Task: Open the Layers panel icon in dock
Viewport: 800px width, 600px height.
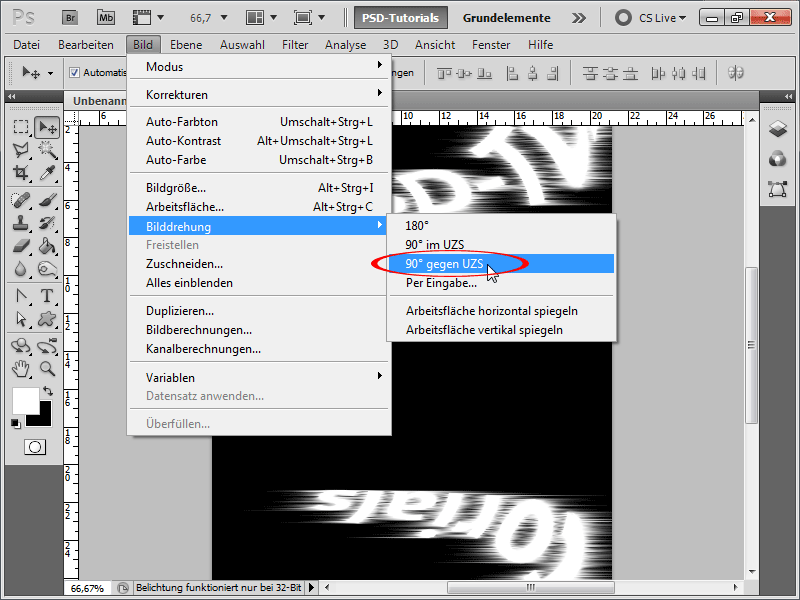Action: (x=778, y=129)
